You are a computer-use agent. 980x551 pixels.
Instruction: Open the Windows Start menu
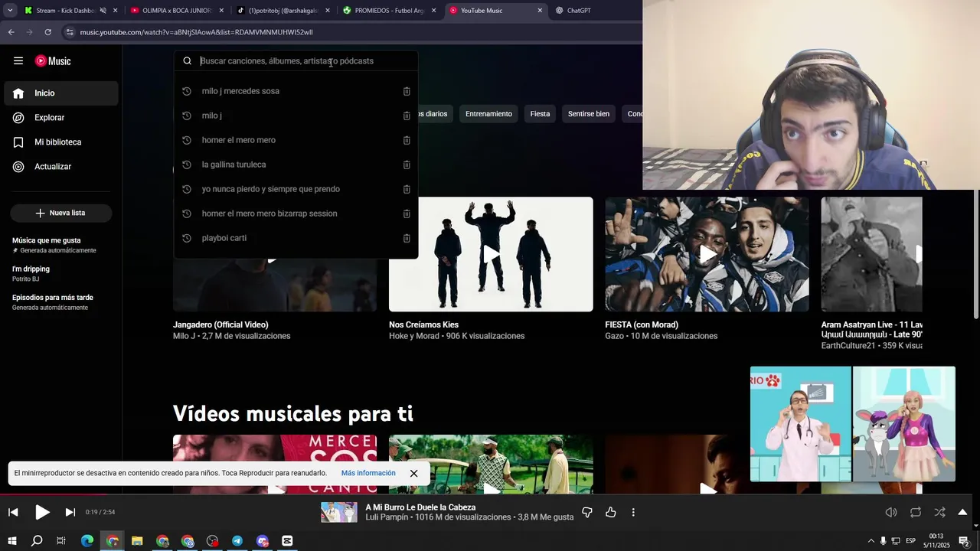pos(12,541)
